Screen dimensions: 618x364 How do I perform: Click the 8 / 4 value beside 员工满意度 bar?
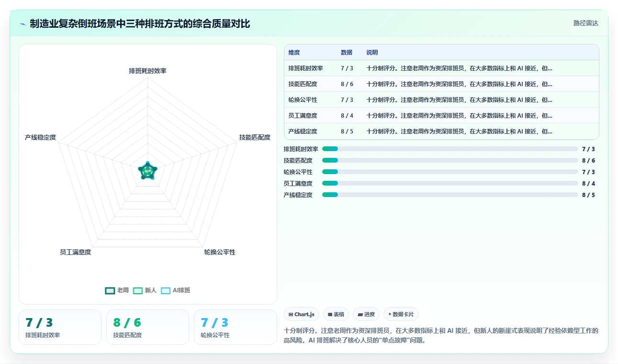point(588,183)
